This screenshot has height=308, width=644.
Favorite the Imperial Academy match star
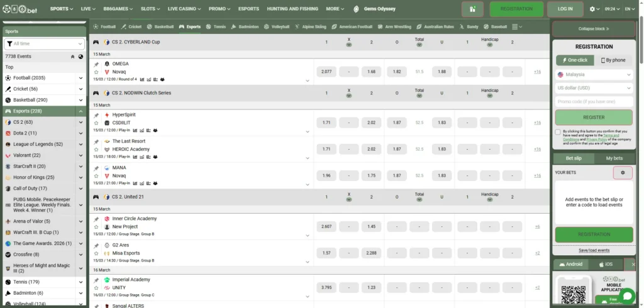(96, 288)
